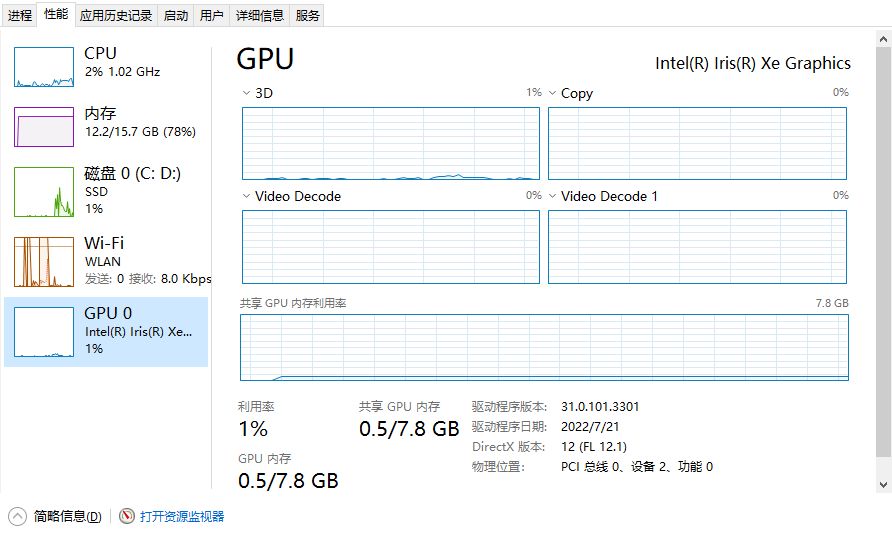This screenshot has width=892, height=541.
Task: Switch to the 应用历史记录 tab
Action: click(x=116, y=15)
